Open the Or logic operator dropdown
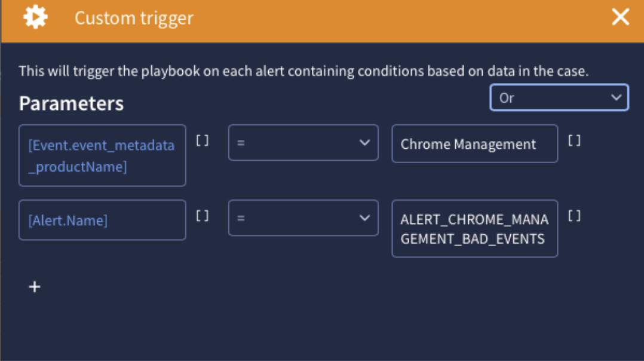This screenshot has height=361, width=644. (559, 97)
